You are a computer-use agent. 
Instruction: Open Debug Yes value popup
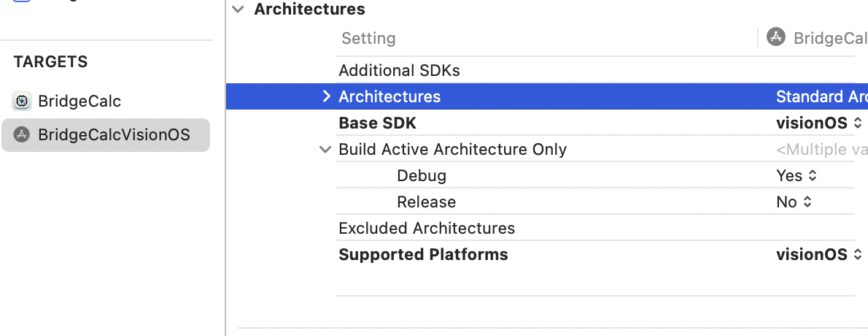797,175
